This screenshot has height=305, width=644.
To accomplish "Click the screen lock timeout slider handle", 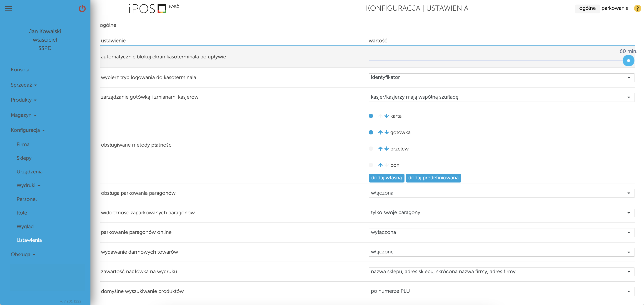I will (628, 61).
